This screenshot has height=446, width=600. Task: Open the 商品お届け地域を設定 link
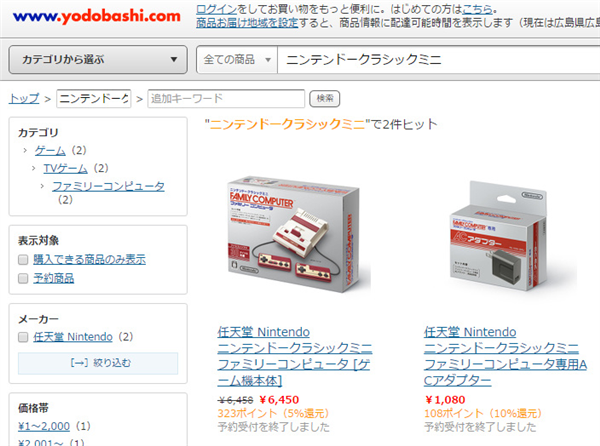[247, 23]
